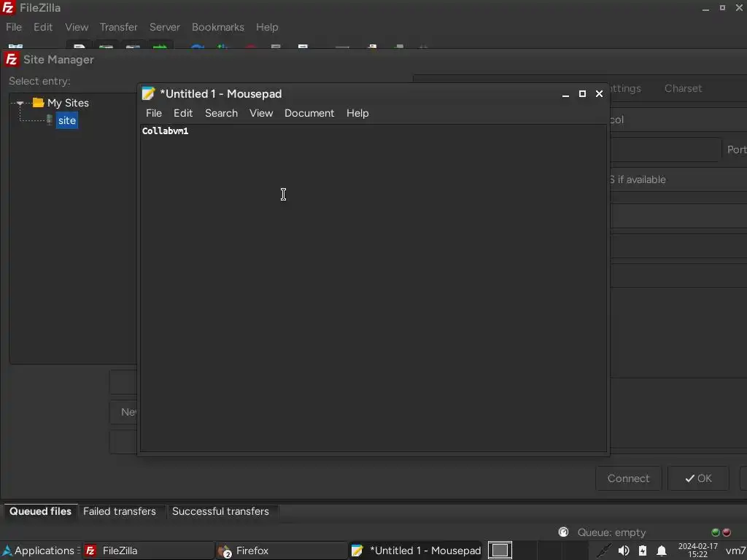747x560 pixels.
Task: Click the Firefox icon in taskbar
Action: pyautogui.click(x=225, y=551)
